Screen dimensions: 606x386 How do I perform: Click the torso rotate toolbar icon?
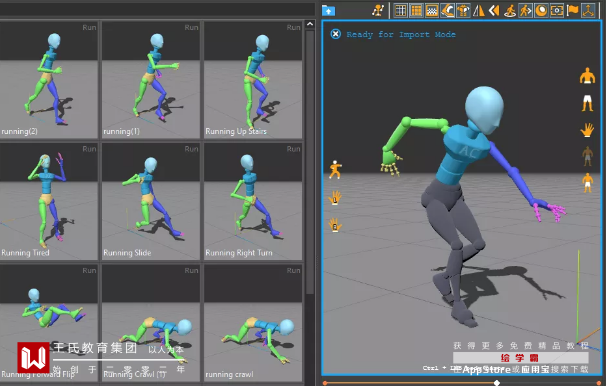point(463,10)
